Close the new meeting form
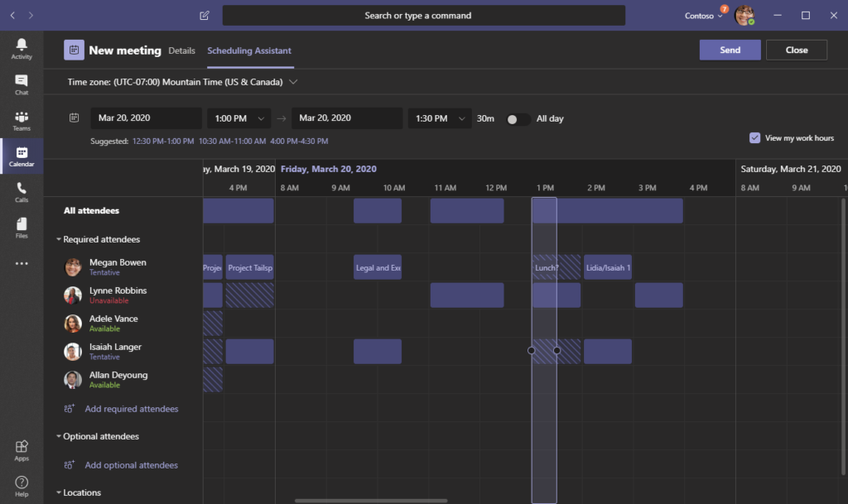This screenshot has height=504, width=848. pyautogui.click(x=796, y=50)
